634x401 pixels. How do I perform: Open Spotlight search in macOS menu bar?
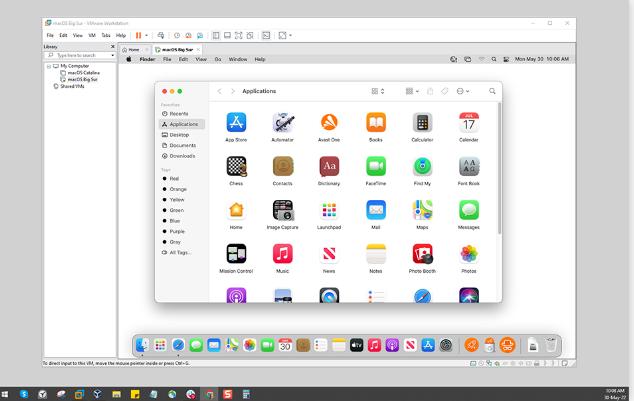(494, 59)
